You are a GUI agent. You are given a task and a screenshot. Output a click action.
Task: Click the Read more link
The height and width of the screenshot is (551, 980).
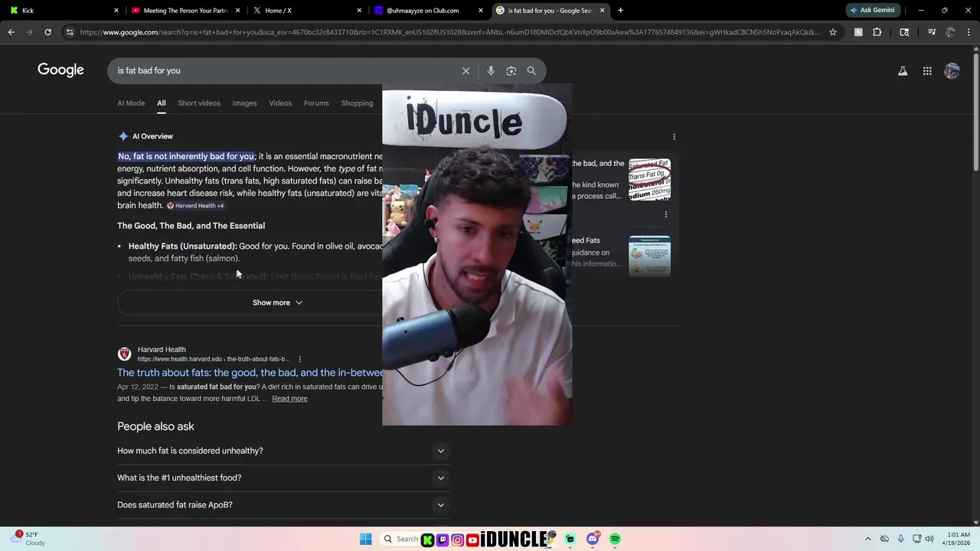point(289,399)
